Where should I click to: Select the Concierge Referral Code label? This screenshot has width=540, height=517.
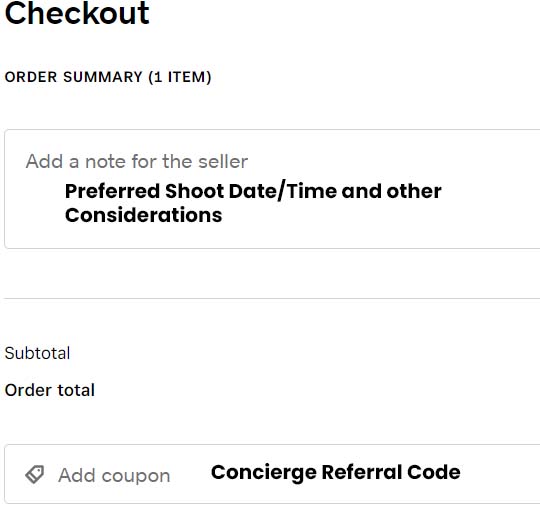(x=335, y=472)
